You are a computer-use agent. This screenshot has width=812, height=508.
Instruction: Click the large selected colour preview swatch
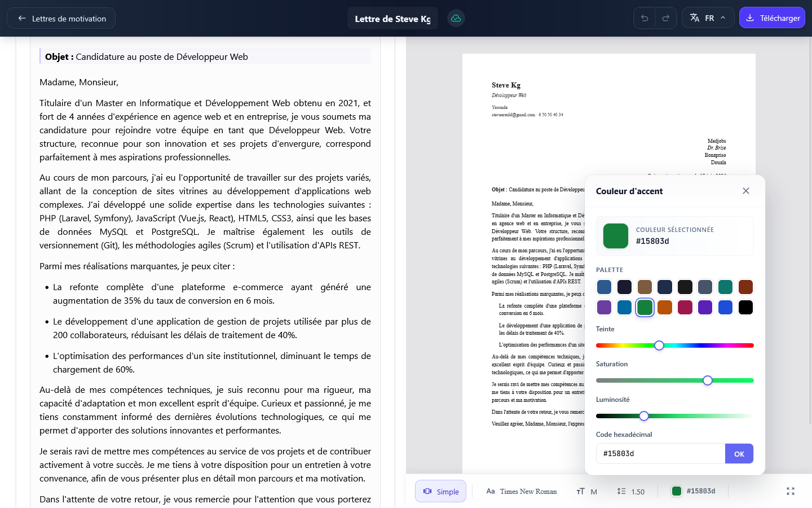[x=616, y=236]
